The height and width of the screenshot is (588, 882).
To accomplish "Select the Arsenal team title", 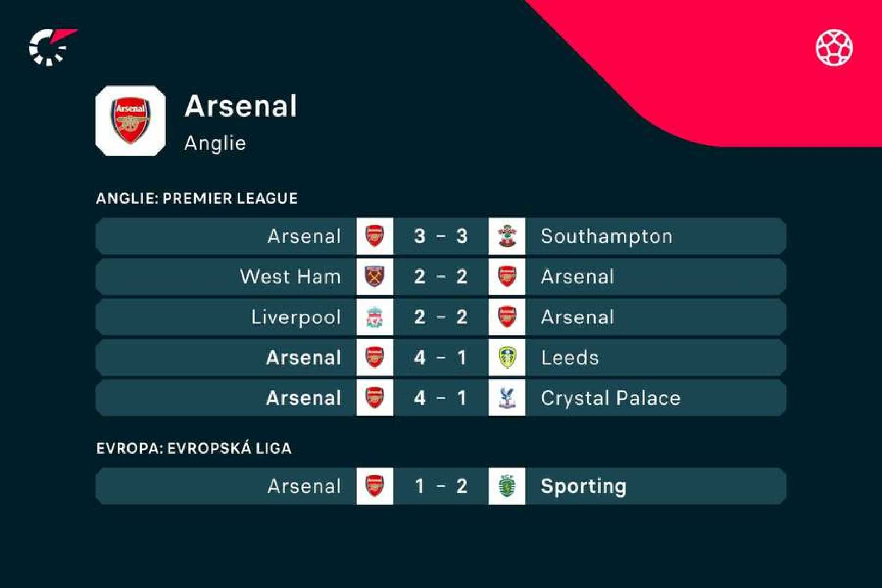I will coord(241,106).
